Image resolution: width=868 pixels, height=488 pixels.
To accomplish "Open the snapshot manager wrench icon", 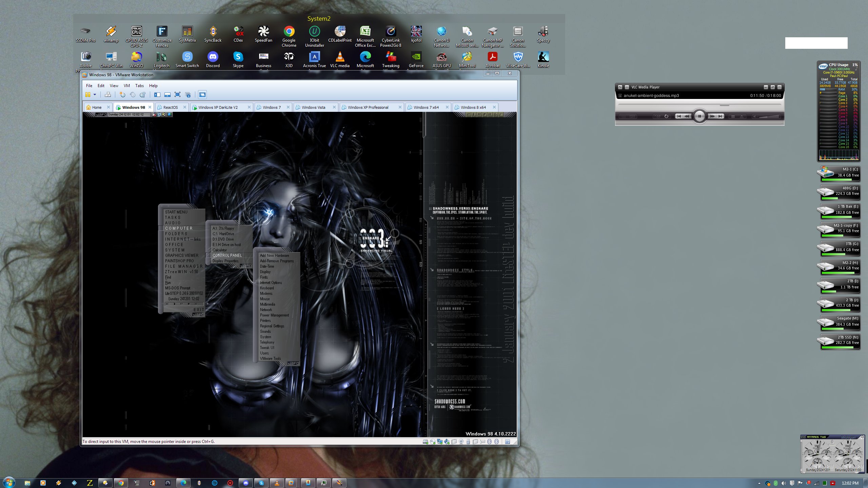I will pos(143,95).
